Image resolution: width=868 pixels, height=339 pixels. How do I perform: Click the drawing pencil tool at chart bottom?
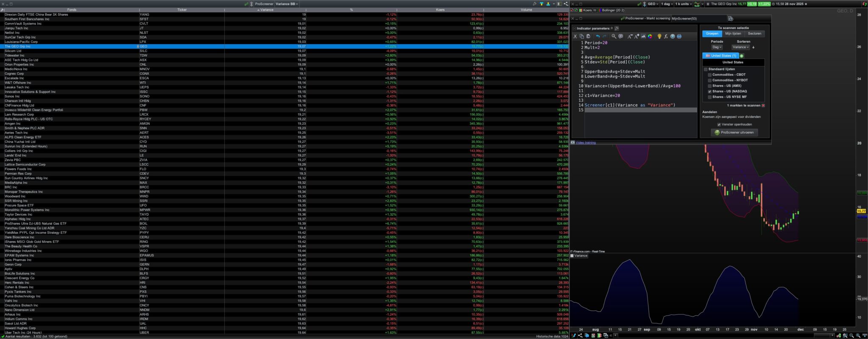pyautogui.click(x=574, y=335)
